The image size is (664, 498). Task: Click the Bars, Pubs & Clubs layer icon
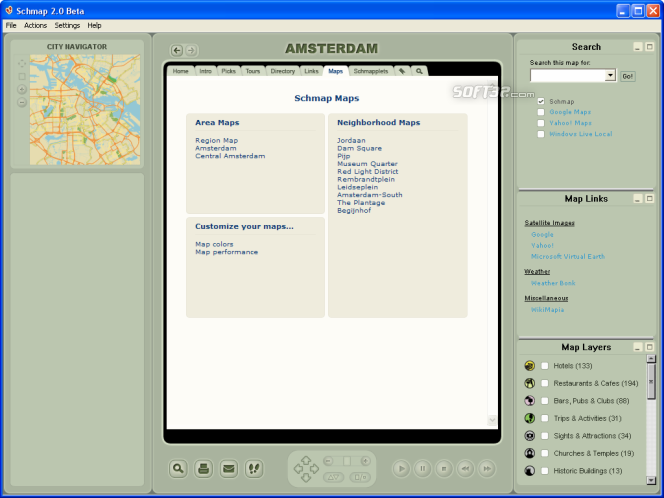tap(529, 401)
